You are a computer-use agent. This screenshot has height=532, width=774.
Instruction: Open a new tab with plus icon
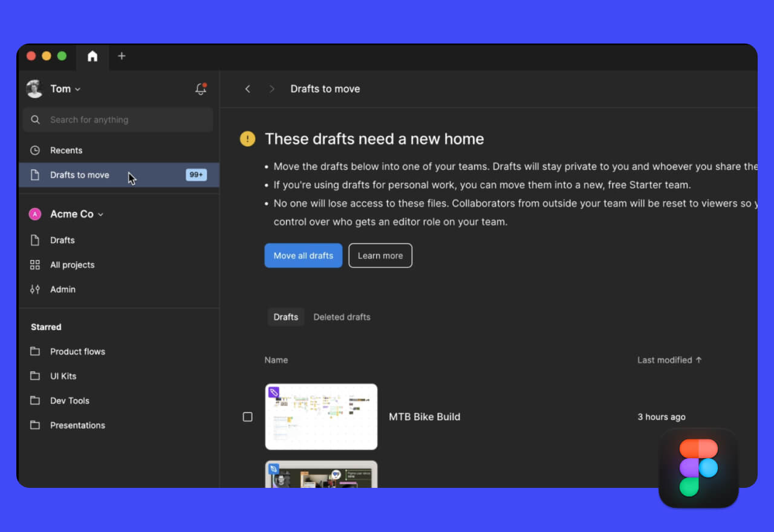(x=122, y=56)
